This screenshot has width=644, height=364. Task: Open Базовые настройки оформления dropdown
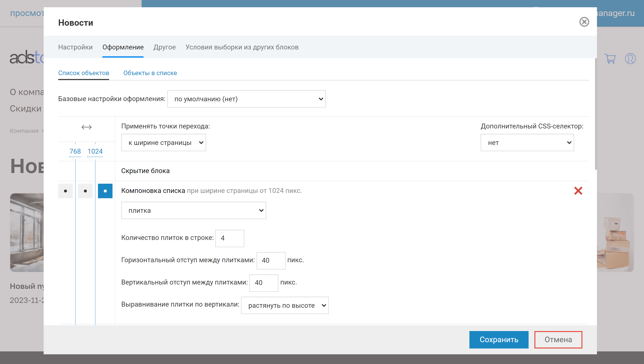coord(246,99)
